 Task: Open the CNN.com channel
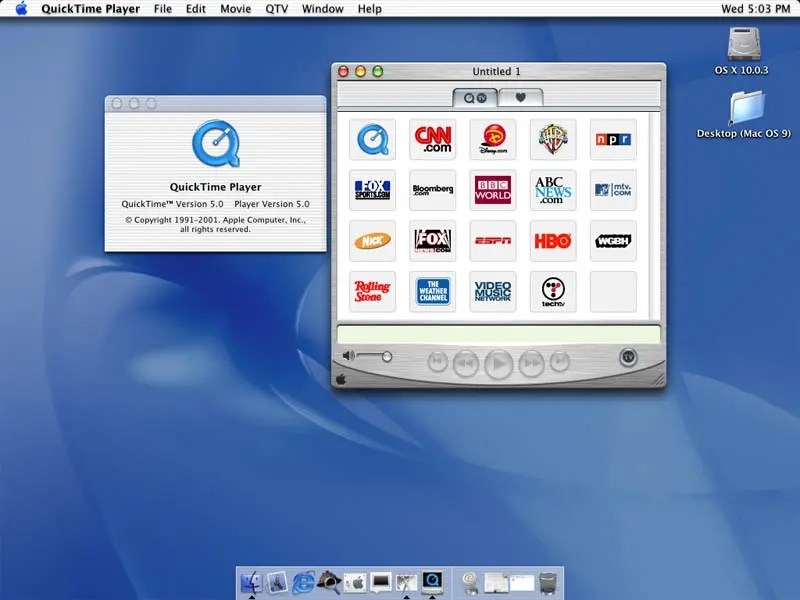coord(433,139)
